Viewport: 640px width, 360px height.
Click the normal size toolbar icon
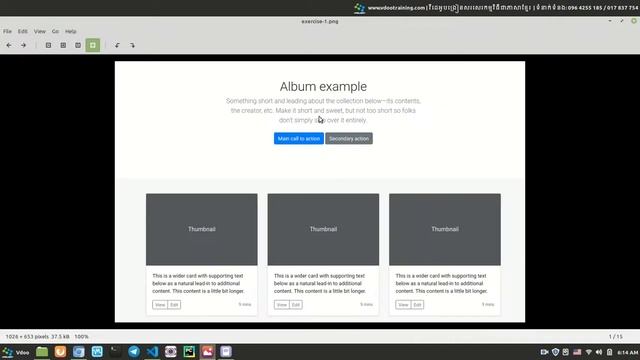pos(78,45)
